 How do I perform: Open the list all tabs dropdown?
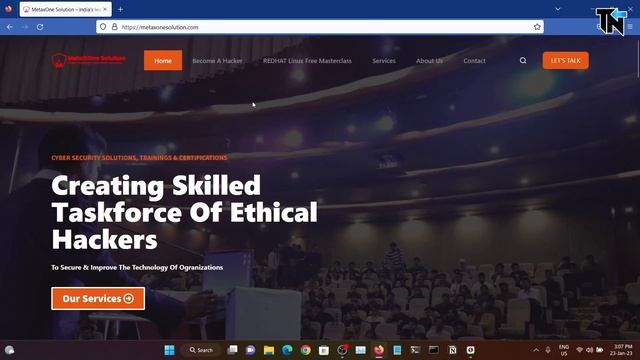[558, 9]
